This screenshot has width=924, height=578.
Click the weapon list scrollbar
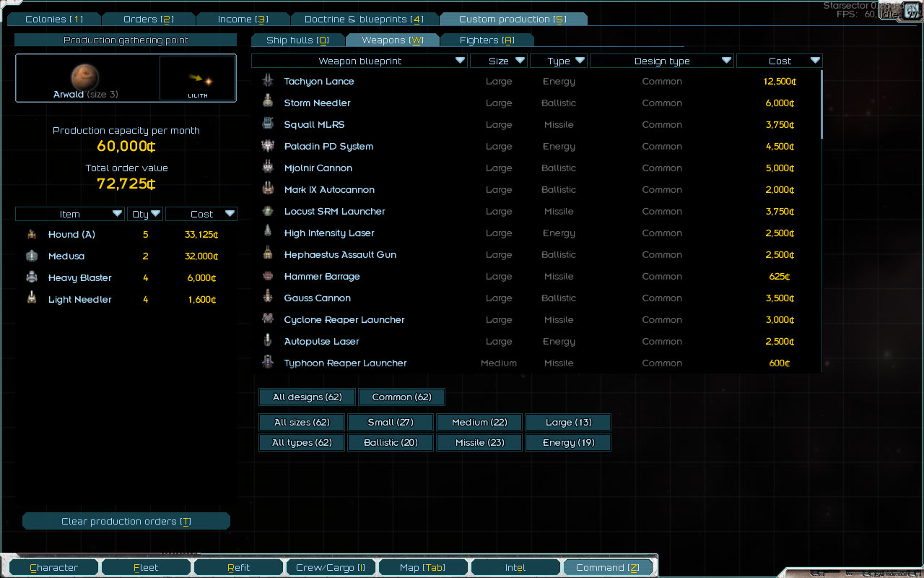pyautogui.click(x=822, y=105)
